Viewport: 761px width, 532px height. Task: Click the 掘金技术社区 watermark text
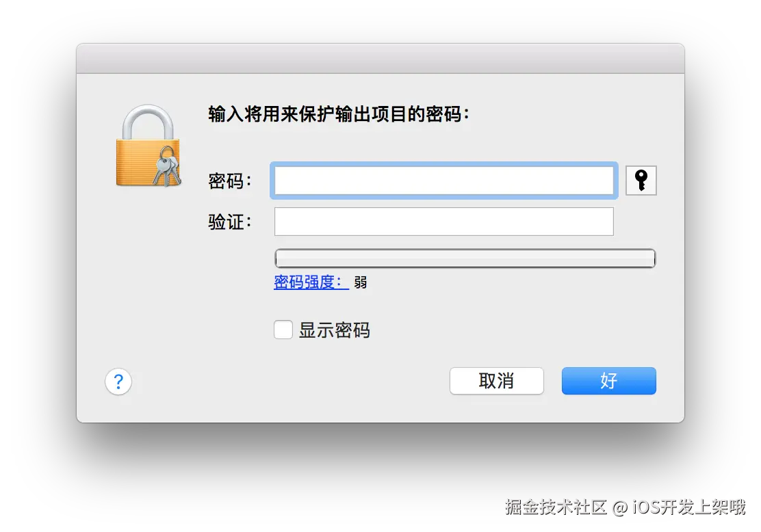(x=556, y=507)
